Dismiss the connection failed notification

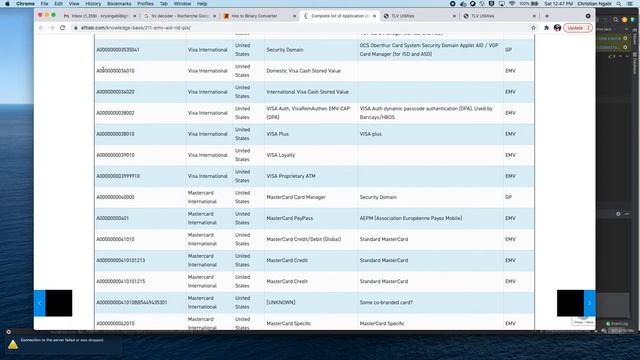click(x=9, y=332)
